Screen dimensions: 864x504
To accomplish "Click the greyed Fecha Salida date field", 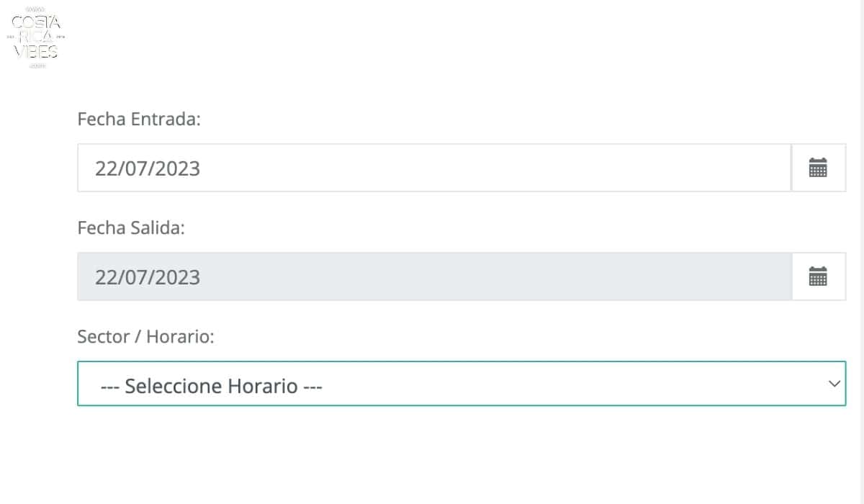I will click(x=434, y=276).
